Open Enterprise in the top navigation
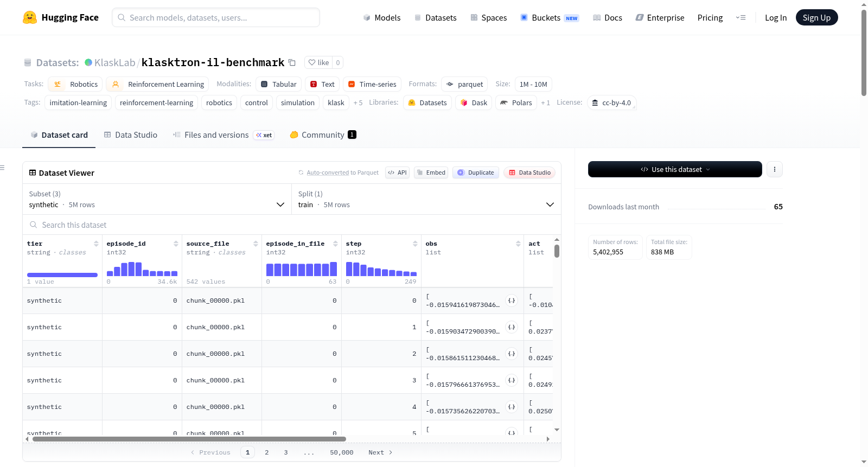The width and height of the screenshot is (868, 467). (x=660, y=17)
